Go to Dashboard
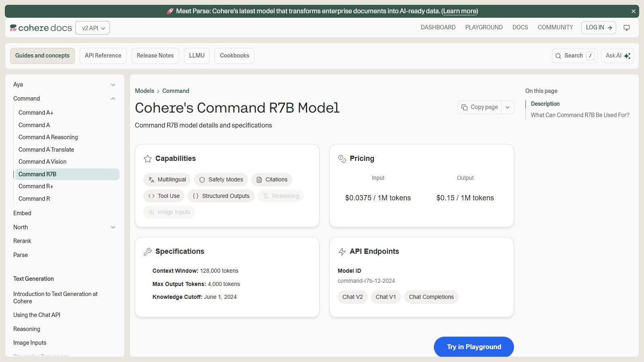 (x=438, y=27)
